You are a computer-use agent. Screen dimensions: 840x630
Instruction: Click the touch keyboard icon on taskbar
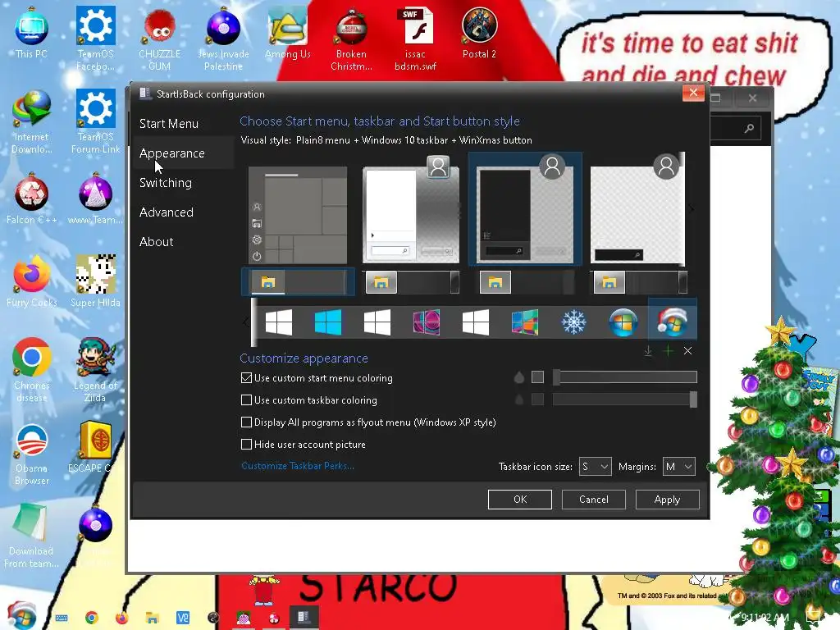62,618
